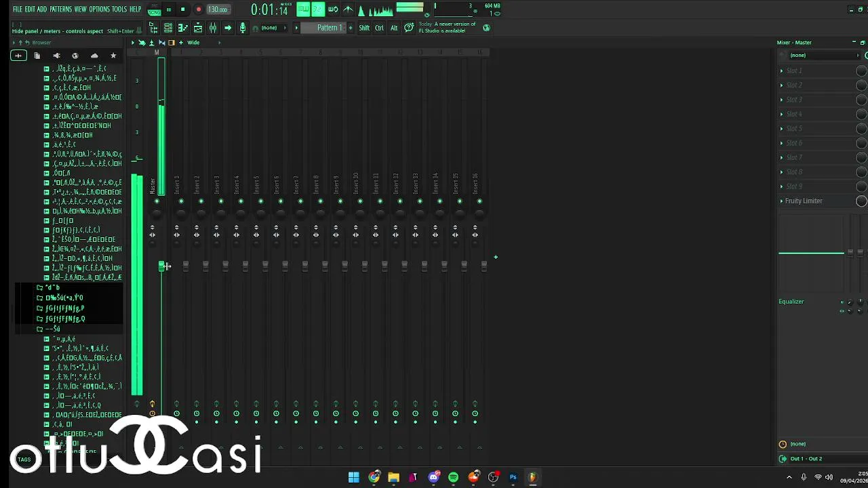Select the browser globe plugins tab icon
Image resolution: width=868 pixels, height=488 pixels.
point(75,56)
